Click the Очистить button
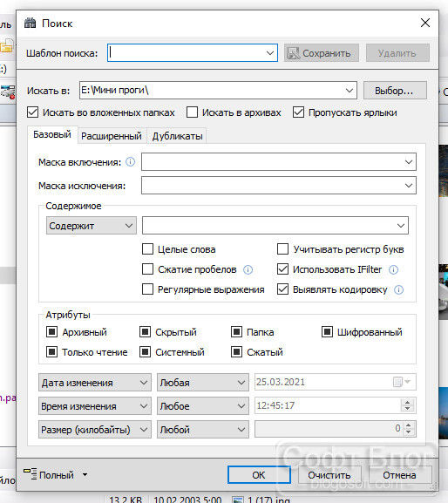Viewport: 448px width, 503px height. tap(329, 475)
